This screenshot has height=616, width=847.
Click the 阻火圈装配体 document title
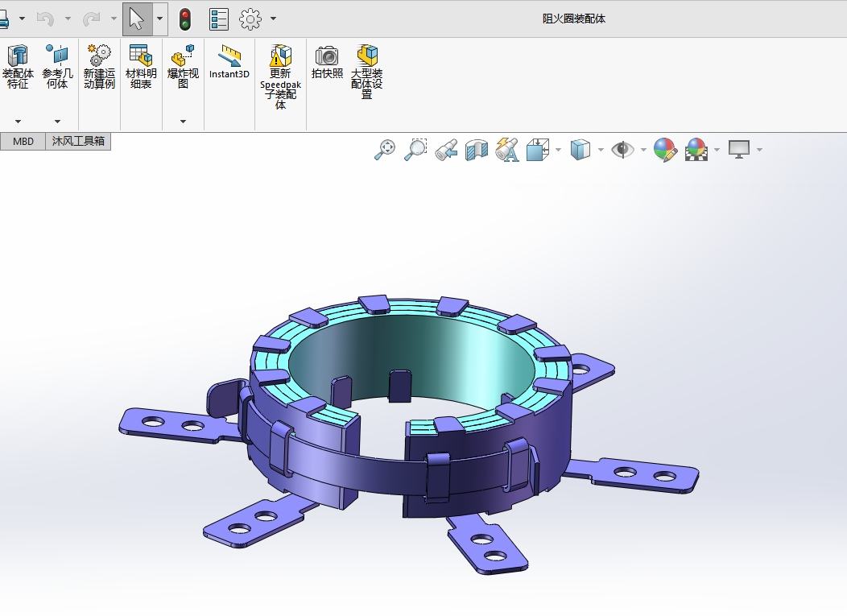(574, 19)
